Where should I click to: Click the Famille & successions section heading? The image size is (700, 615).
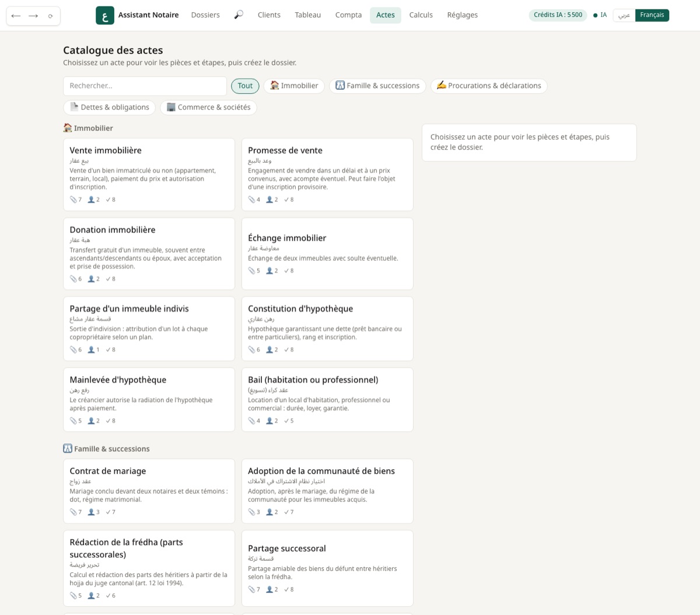pyautogui.click(x=106, y=449)
